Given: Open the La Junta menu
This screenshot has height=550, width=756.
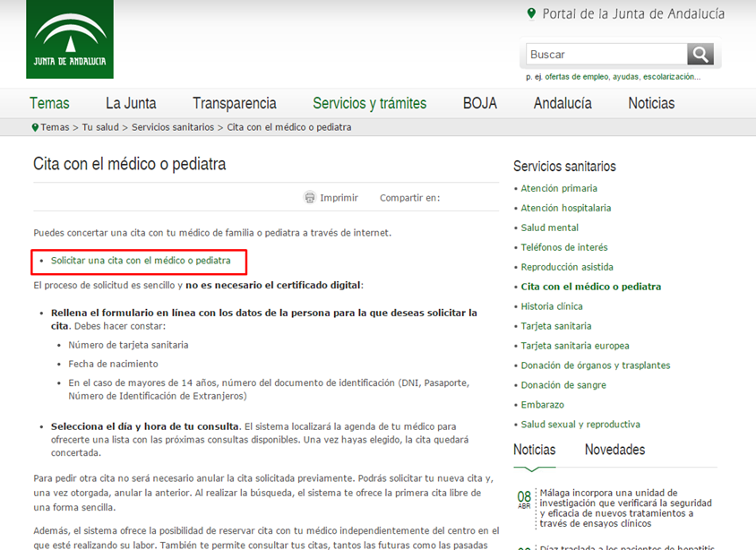Looking at the screenshot, I should click(131, 103).
